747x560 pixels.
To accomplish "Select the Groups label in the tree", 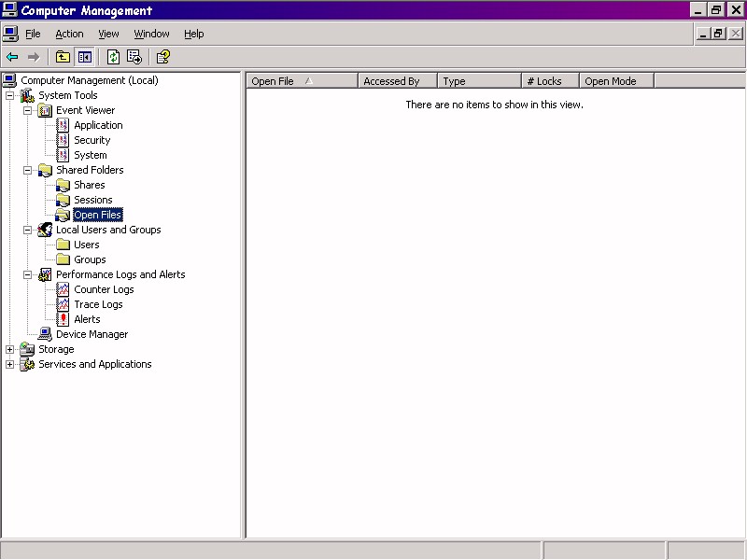I will (x=90, y=259).
